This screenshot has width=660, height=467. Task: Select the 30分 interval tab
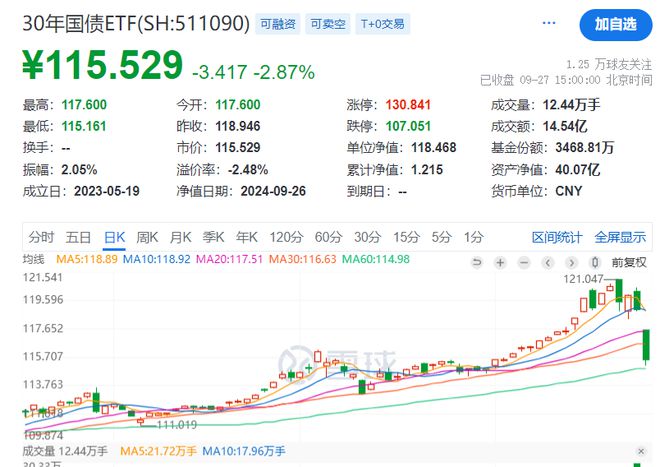(x=367, y=237)
